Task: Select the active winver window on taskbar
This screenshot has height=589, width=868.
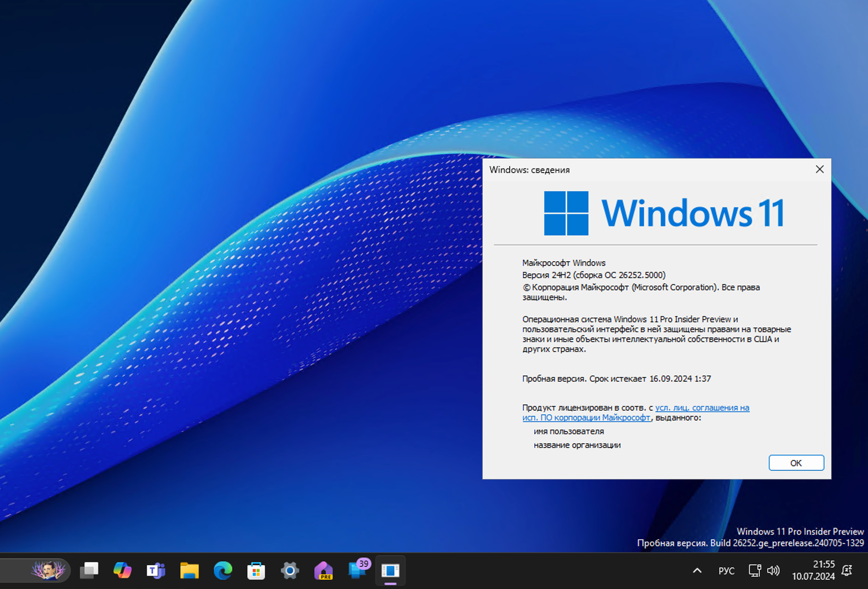Action: [390, 571]
